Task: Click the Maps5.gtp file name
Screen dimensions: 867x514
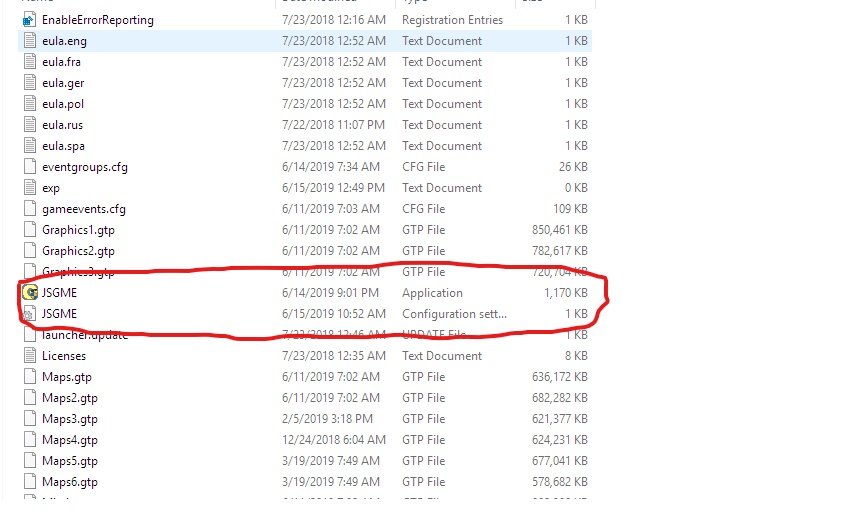Action: click(70, 461)
